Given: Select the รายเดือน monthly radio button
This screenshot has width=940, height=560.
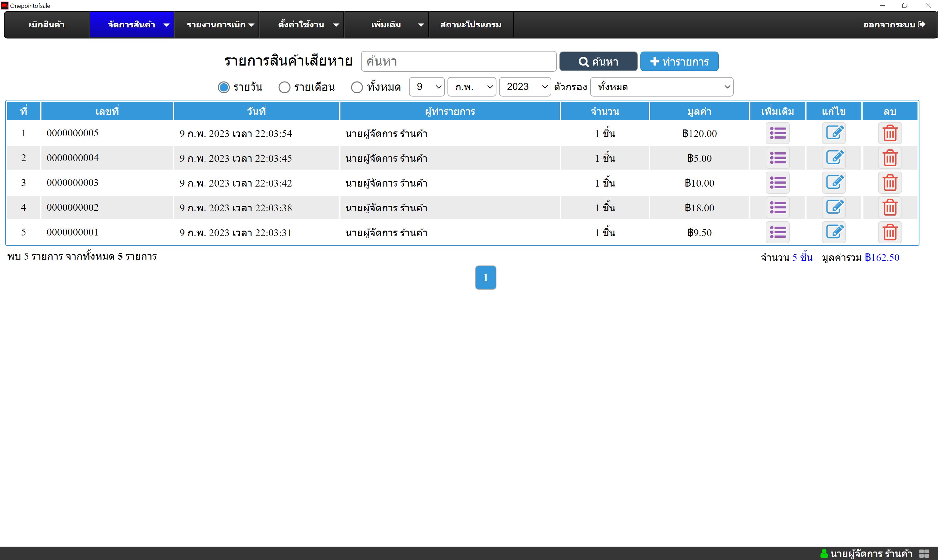Looking at the screenshot, I should 284,87.
